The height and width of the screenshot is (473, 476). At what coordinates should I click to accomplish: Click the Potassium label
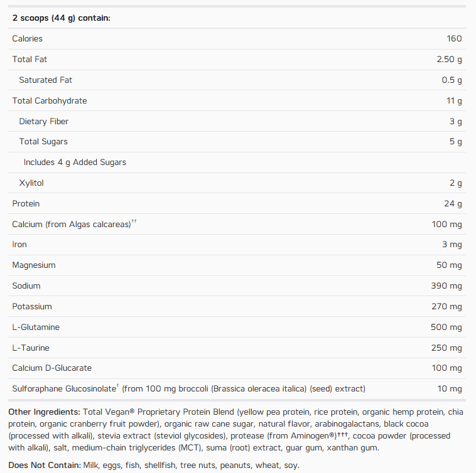click(x=32, y=306)
